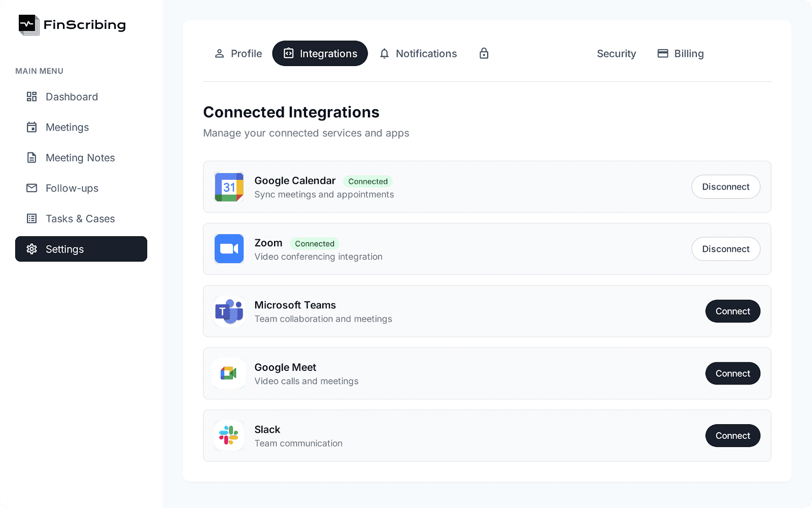The width and height of the screenshot is (812, 508).
Task: Open Meeting Notes from the sidebar
Action: pos(81,157)
